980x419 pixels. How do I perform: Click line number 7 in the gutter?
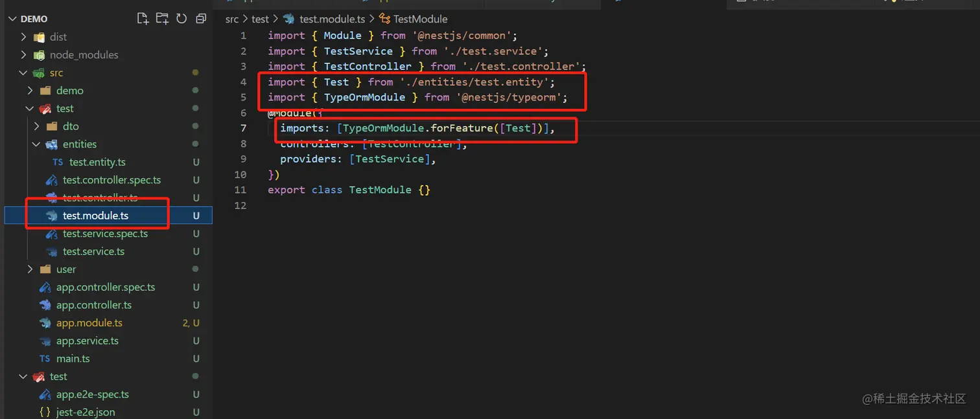tap(243, 128)
